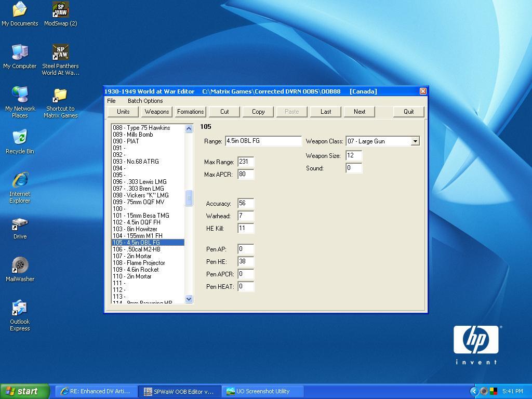Open Internet Explorer from the desktop
The width and height of the screenshot is (532, 399).
[x=20, y=180]
